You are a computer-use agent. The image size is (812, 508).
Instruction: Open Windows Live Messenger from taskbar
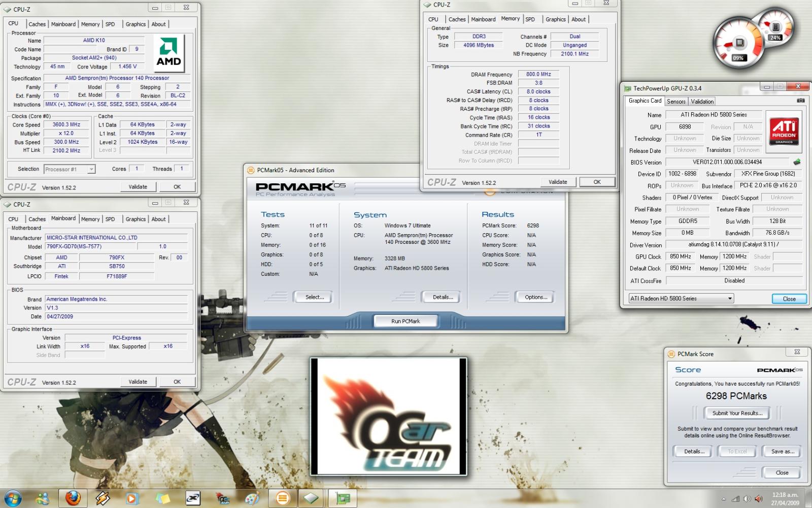[x=42, y=499]
